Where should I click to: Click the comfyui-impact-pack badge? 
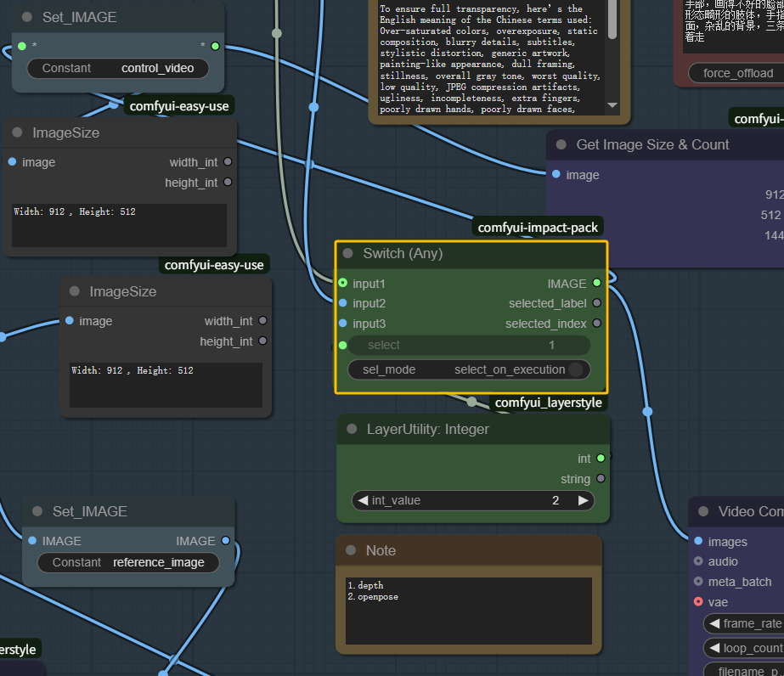(x=538, y=228)
